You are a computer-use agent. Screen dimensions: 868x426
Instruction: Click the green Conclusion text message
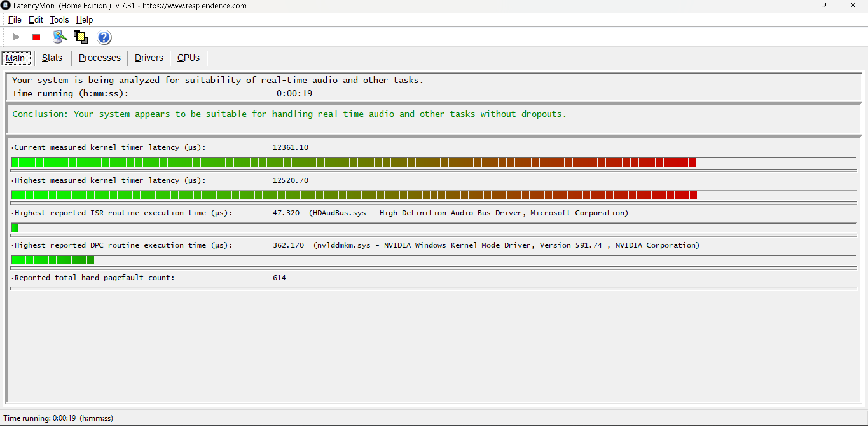pyautogui.click(x=289, y=114)
